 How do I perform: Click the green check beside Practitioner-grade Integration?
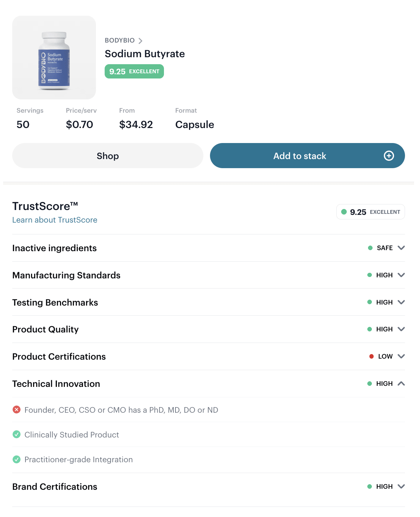pyautogui.click(x=16, y=459)
